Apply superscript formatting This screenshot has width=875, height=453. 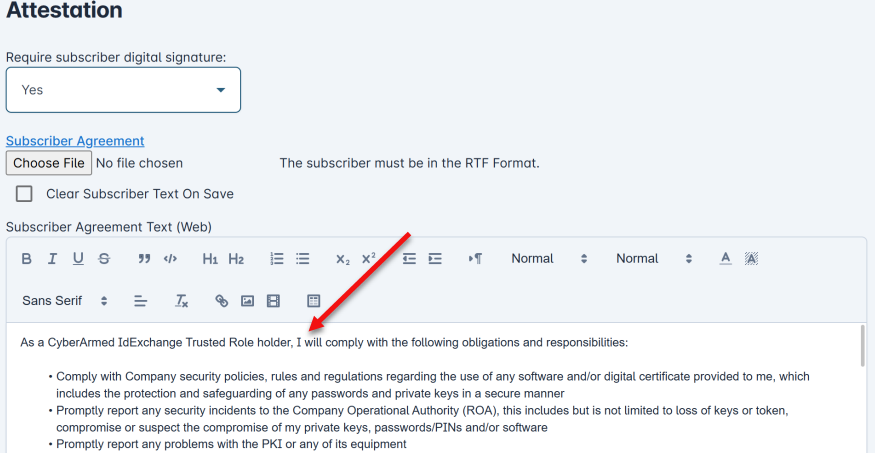point(368,259)
